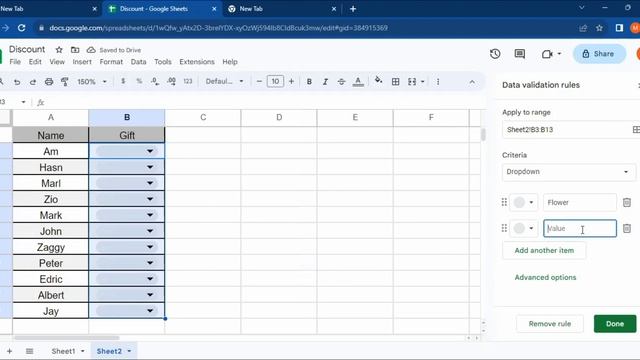Decrease font size minus button
Viewport: 640px width, 360px height.
point(259,82)
